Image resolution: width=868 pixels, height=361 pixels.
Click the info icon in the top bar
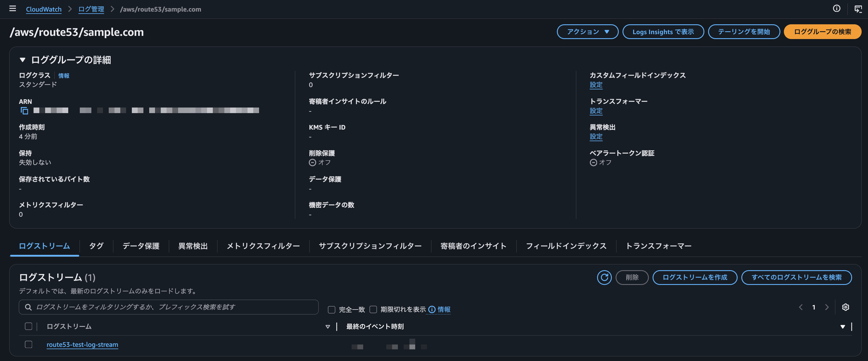pyautogui.click(x=837, y=8)
